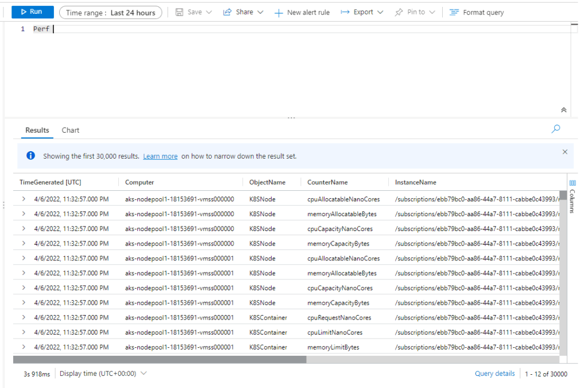Collapse the query editor with double chevron
This screenshot has height=388, width=588.
[563, 110]
